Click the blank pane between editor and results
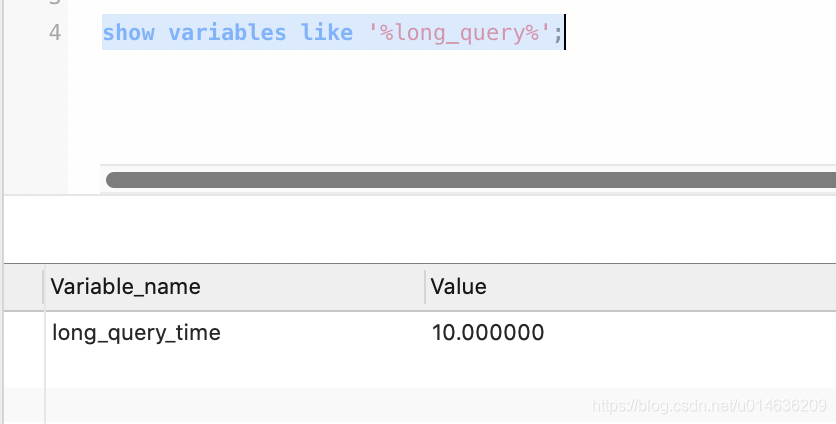Screen dimensions: 836x424 coord(420,229)
